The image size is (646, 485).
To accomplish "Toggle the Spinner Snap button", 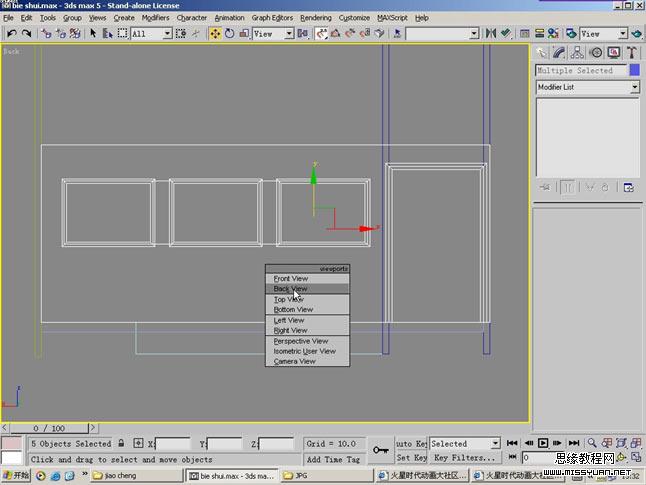I will click(365, 33).
